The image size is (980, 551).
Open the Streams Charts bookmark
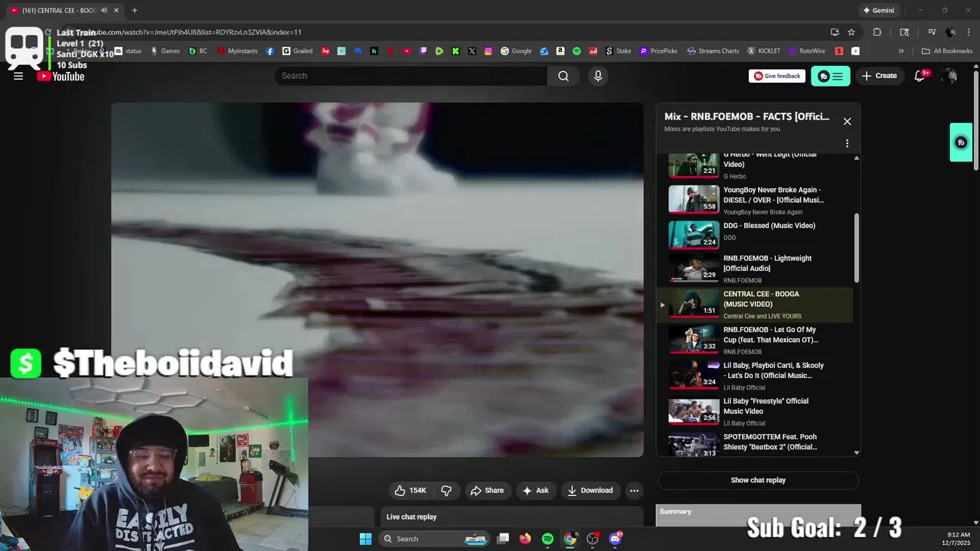point(713,51)
